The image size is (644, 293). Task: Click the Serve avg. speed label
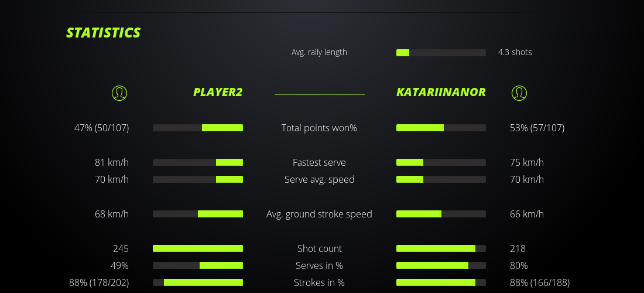(319, 179)
